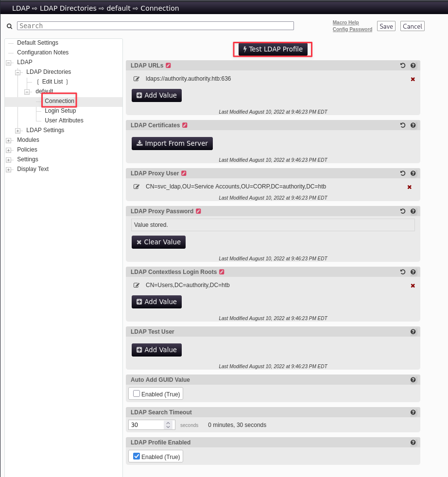Increase LDAP Search Timeout with up arrow

tap(168, 423)
